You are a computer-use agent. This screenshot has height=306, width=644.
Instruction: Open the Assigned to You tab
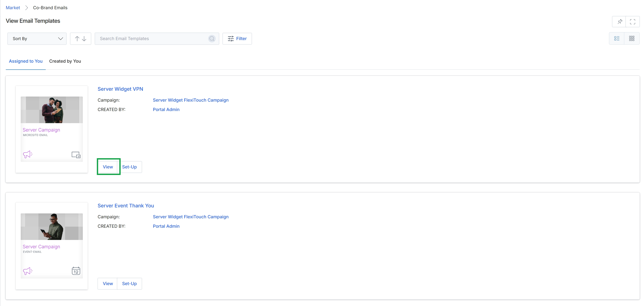point(26,61)
